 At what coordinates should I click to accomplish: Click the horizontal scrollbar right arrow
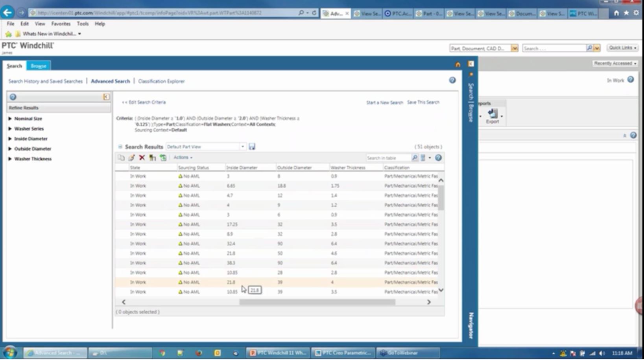429,302
